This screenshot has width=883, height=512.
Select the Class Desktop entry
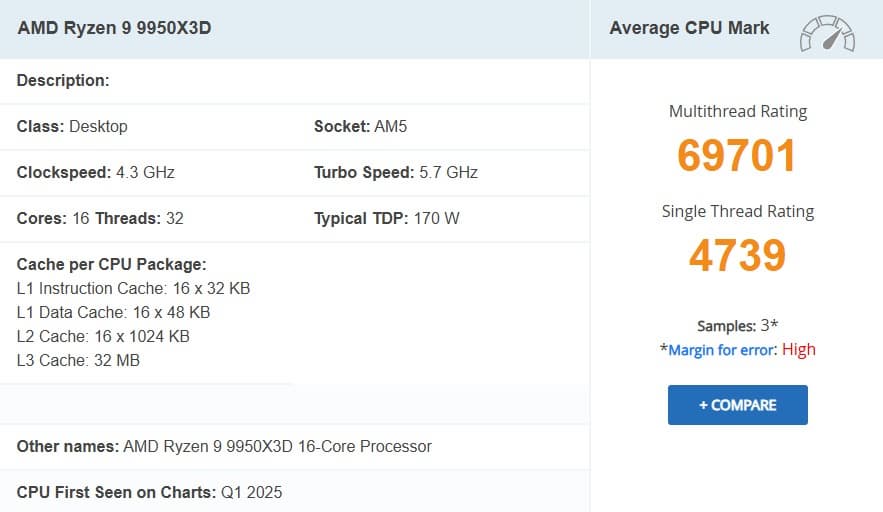pos(72,127)
